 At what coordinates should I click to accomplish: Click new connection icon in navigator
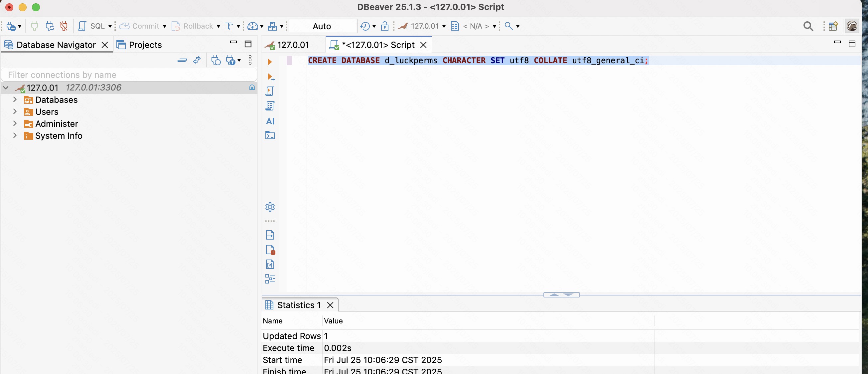tap(216, 60)
